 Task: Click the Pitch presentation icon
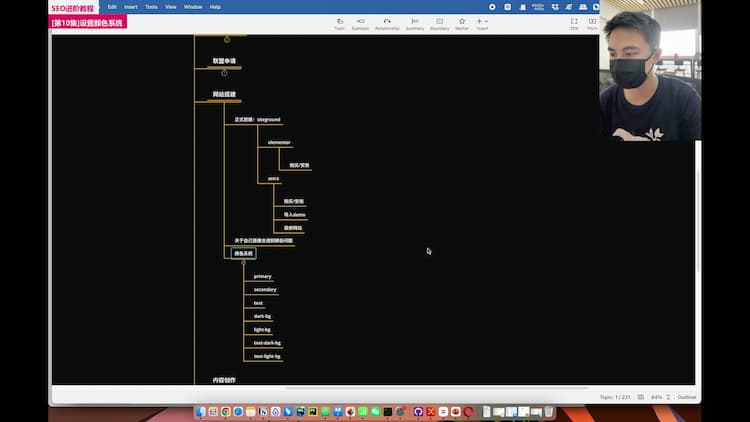coord(593,22)
